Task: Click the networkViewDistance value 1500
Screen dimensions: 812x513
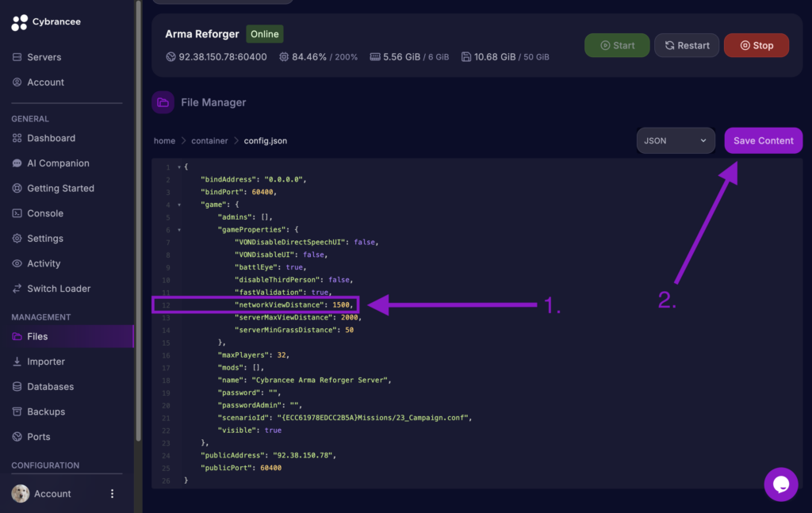Action: [341, 305]
